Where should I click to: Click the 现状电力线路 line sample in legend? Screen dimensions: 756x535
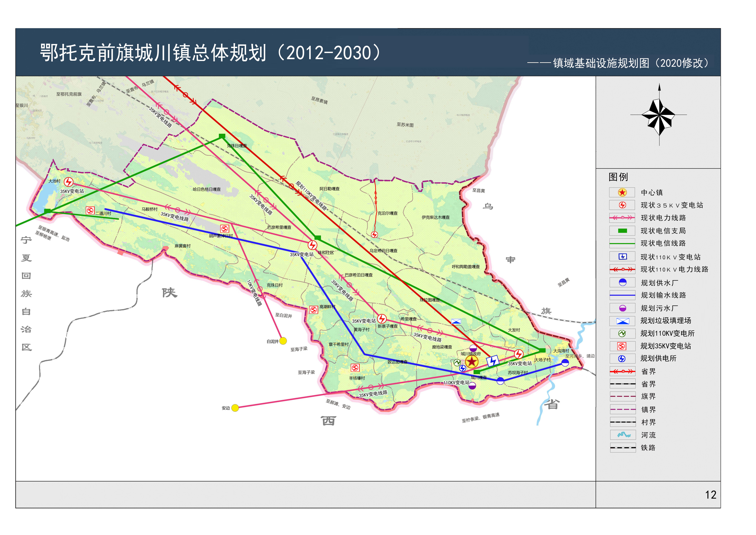tap(622, 218)
